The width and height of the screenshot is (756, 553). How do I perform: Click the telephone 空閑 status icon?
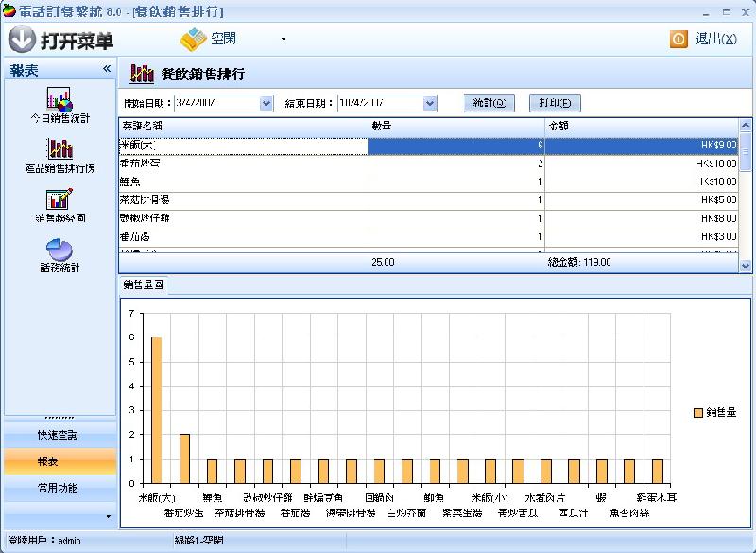point(194,40)
